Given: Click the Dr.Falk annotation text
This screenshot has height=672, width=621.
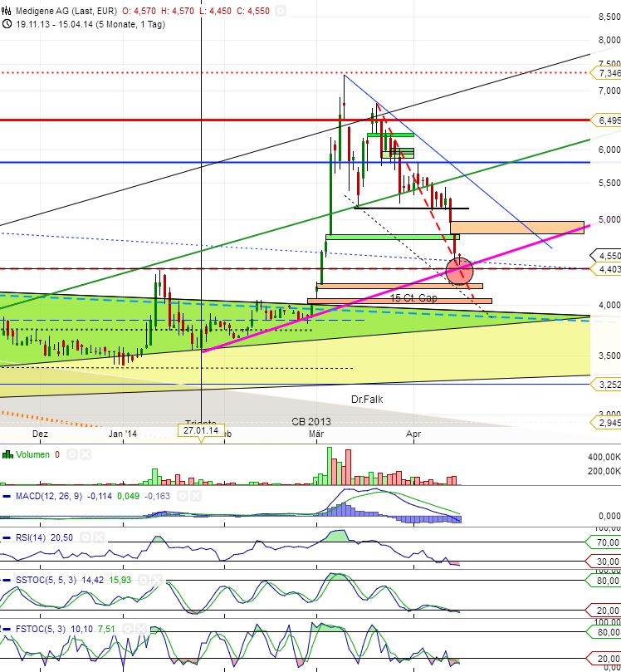Looking at the screenshot, I should point(367,400).
